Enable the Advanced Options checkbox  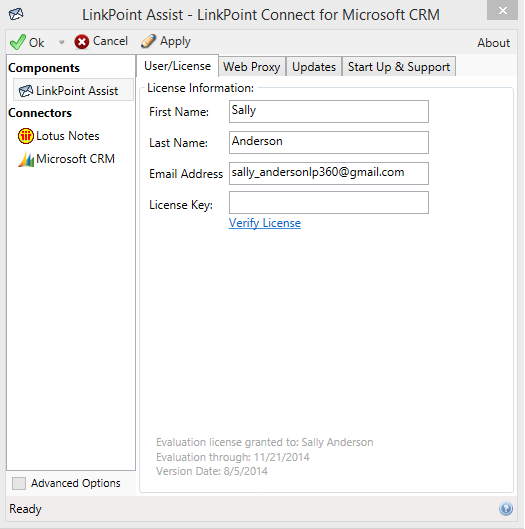pyautogui.click(x=19, y=483)
